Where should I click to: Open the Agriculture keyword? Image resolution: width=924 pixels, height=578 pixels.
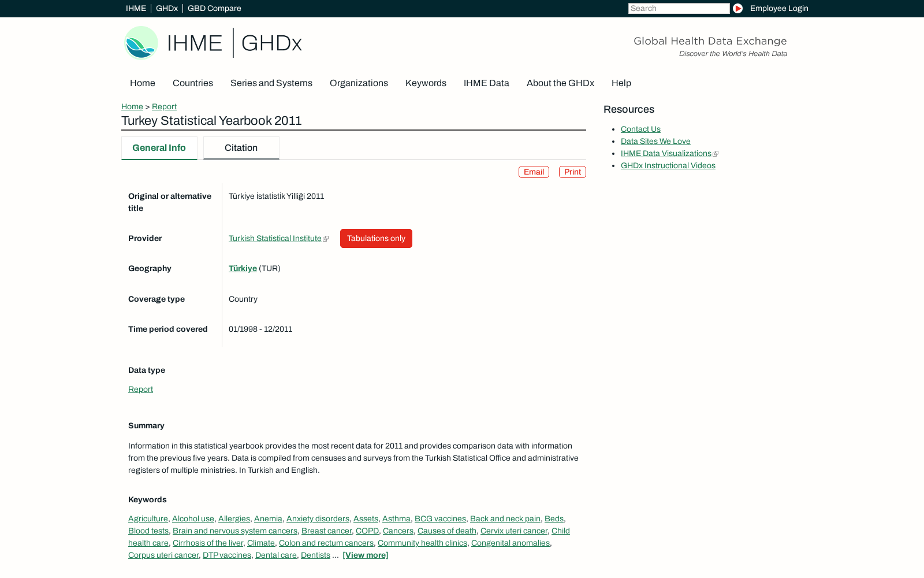[148, 519]
